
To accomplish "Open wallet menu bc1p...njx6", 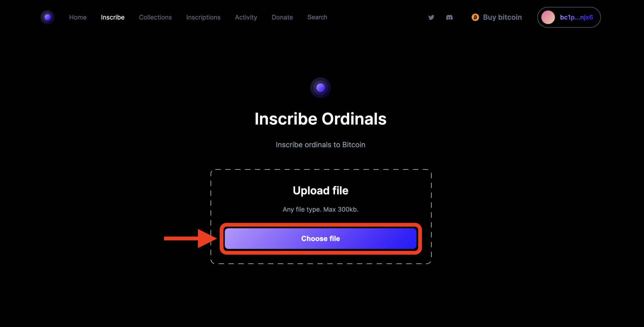I will (x=569, y=17).
